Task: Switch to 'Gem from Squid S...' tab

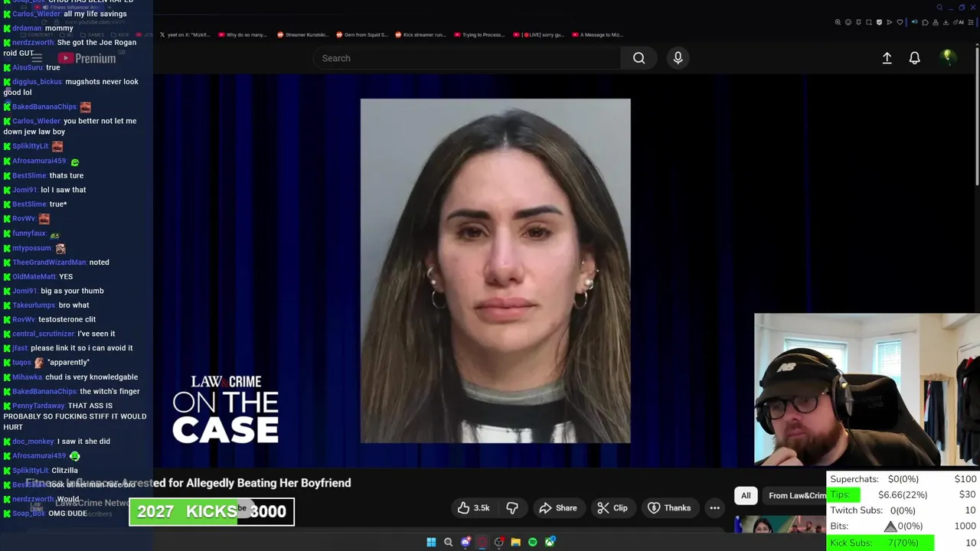Action: 361,34
